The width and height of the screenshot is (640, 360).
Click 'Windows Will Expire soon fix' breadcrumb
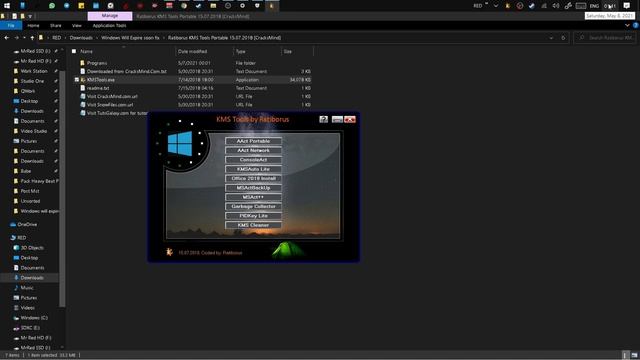coord(130,38)
